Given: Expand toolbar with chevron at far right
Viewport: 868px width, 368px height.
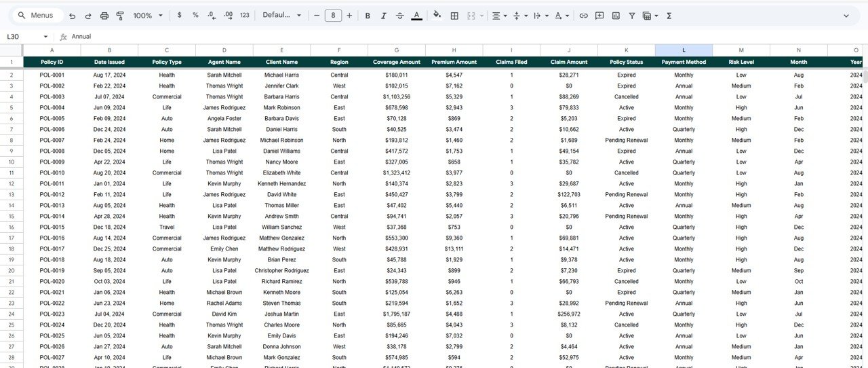Looking at the screenshot, I should [846, 16].
